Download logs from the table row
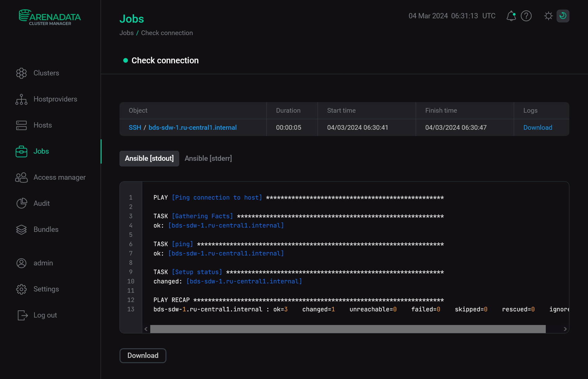 click(537, 127)
